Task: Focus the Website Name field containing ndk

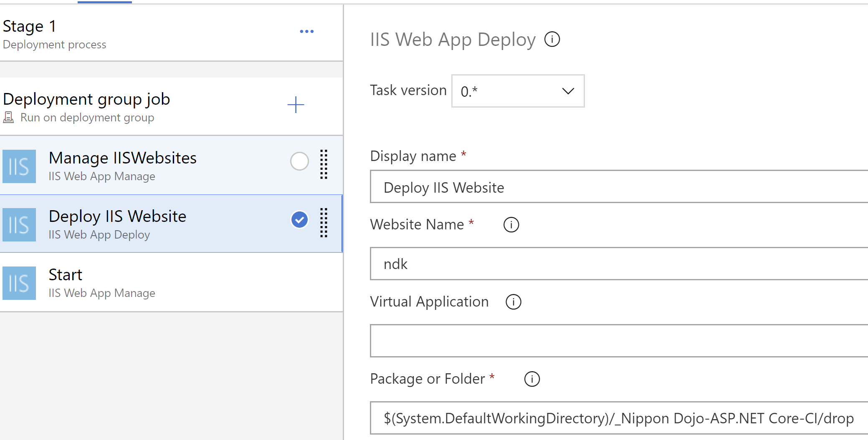Action: 618,264
